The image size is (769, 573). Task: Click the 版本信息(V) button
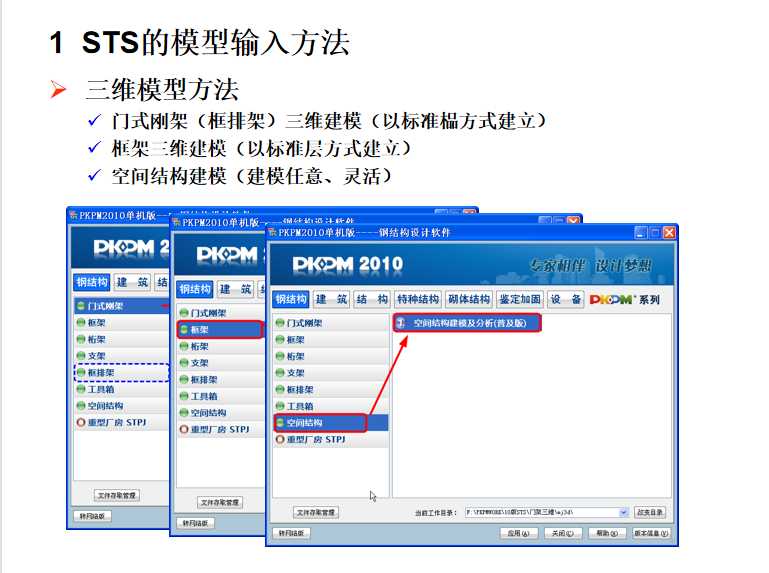pos(651,533)
